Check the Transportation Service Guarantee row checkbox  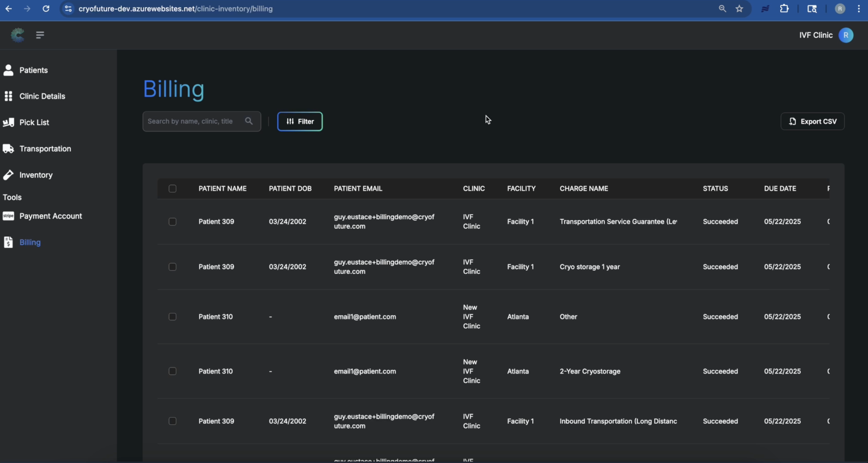[172, 222]
